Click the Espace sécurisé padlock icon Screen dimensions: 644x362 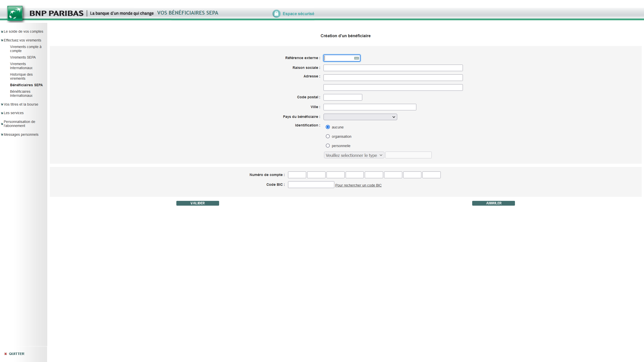tap(276, 14)
